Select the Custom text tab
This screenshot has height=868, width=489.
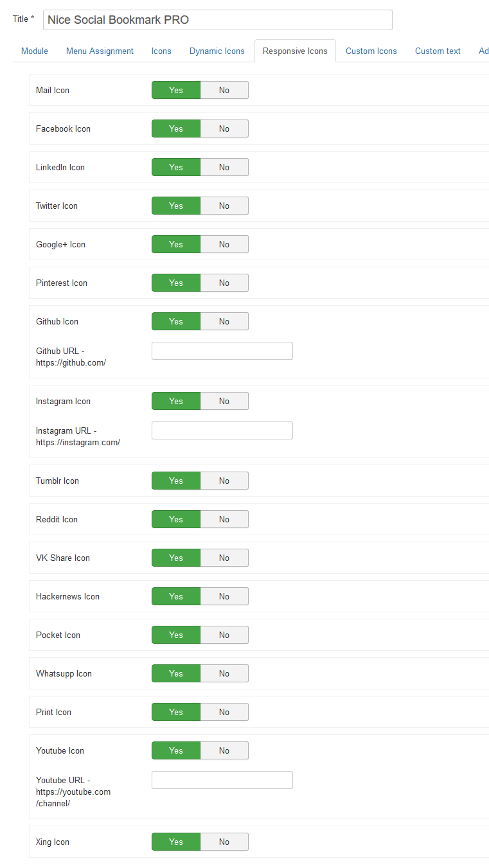click(438, 51)
